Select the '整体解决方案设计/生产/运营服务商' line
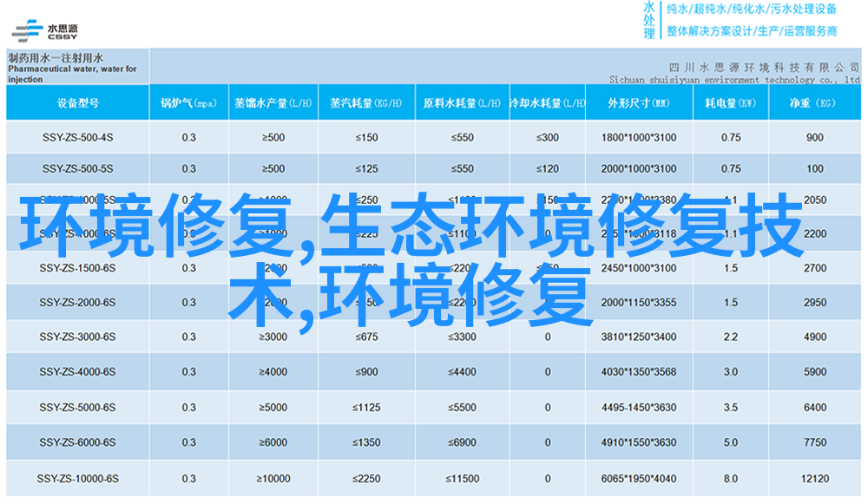This screenshot has width=868, height=504. coord(751,31)
